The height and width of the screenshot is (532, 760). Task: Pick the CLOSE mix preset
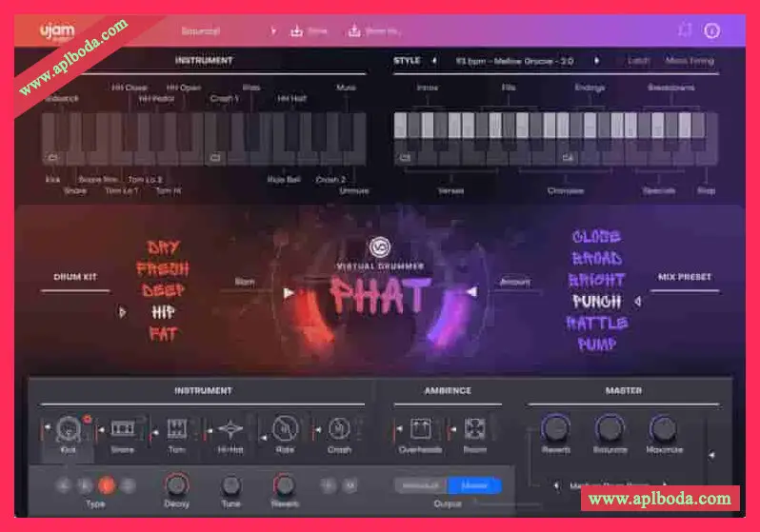click(x=596, y=236)
